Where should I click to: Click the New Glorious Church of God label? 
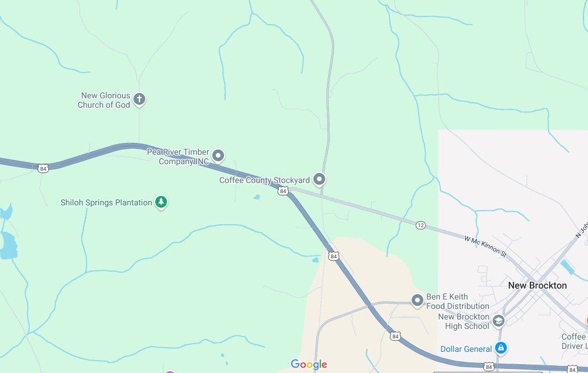point(104,100)
